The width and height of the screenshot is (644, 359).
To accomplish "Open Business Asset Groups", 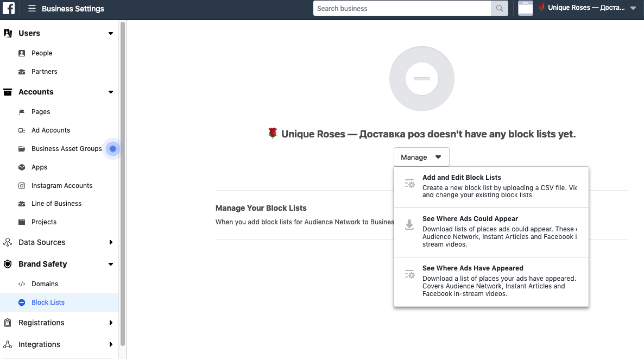I will tap(67, 149).
